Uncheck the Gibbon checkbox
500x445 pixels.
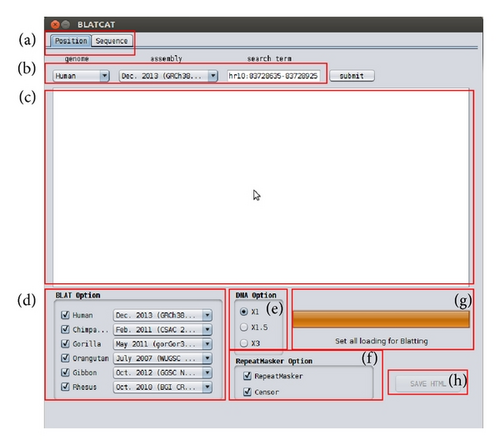point(65,372)
